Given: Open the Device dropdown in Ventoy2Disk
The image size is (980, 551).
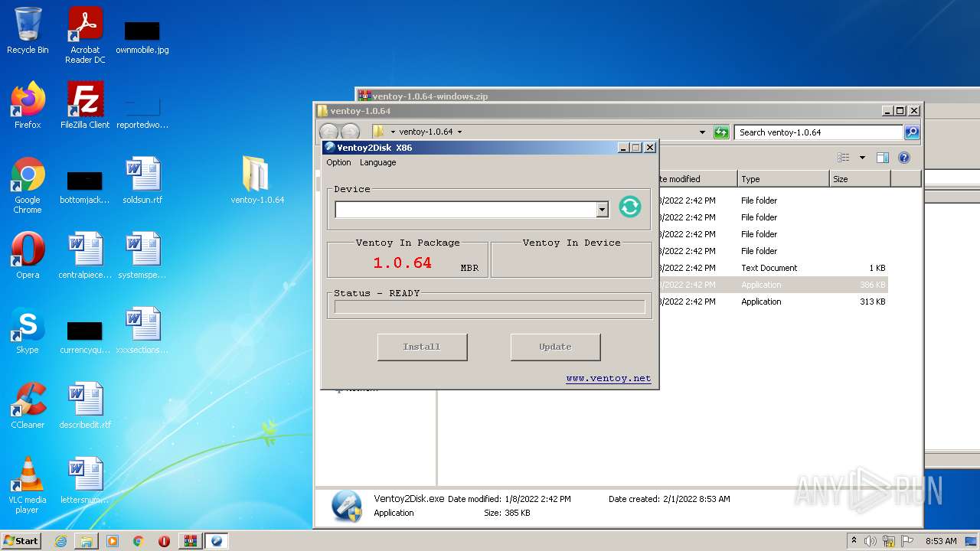Looking at the screenshot, I should (602, 210).
